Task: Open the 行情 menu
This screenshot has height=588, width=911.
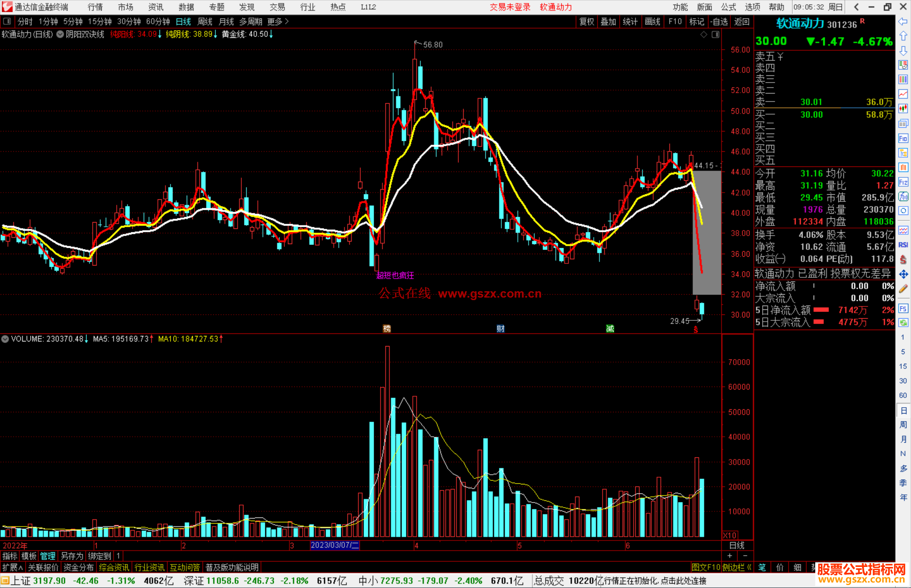Action: pos(95,7)
